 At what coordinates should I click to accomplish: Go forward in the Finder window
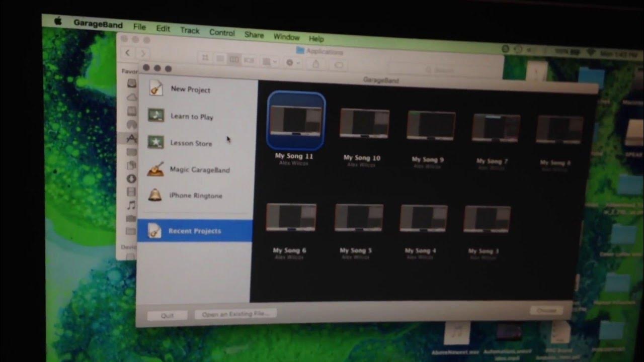[x=143, y=53]
